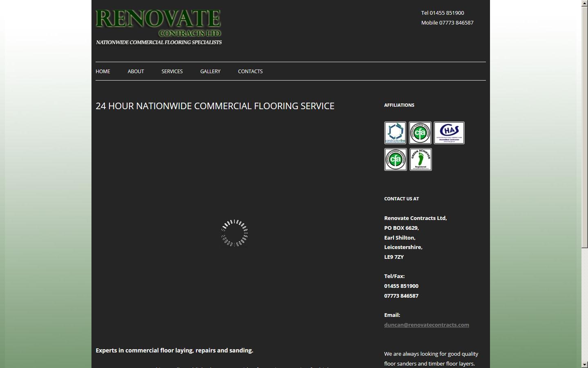Click the Renovate Contracts Ltd logo

click(x=158, y=24)
